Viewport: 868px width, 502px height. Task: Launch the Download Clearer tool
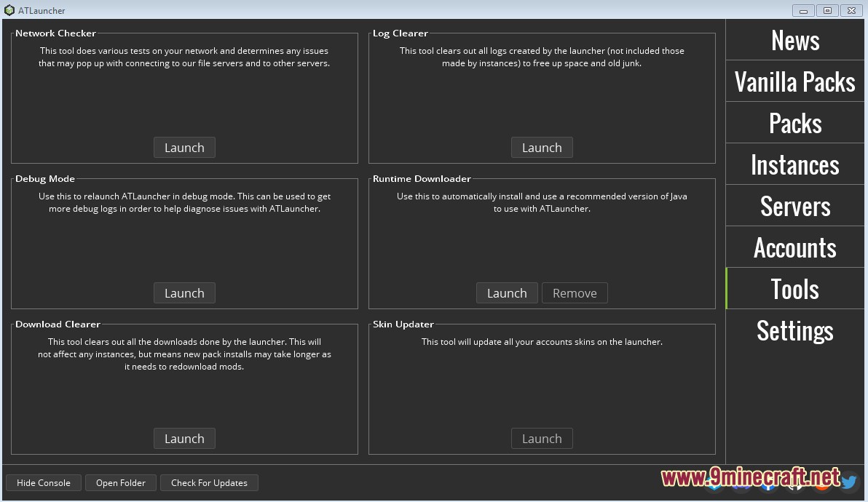click(184, 439)
